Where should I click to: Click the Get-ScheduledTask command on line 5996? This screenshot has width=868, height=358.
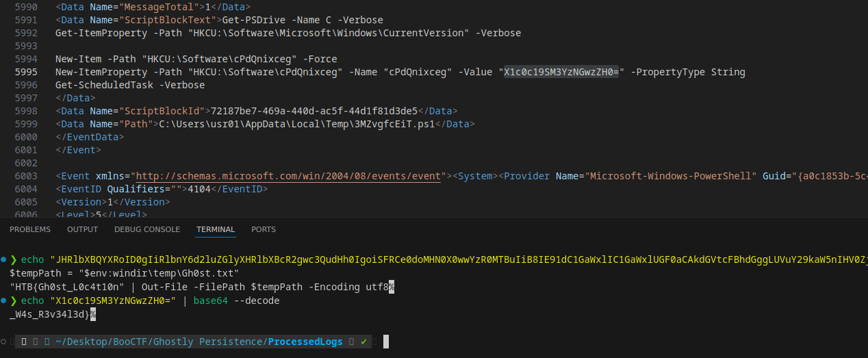pyautogui.click(x=130, y=85)
